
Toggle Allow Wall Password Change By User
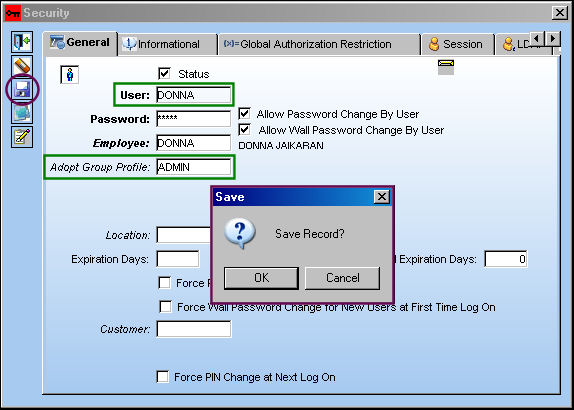point(245,130)
